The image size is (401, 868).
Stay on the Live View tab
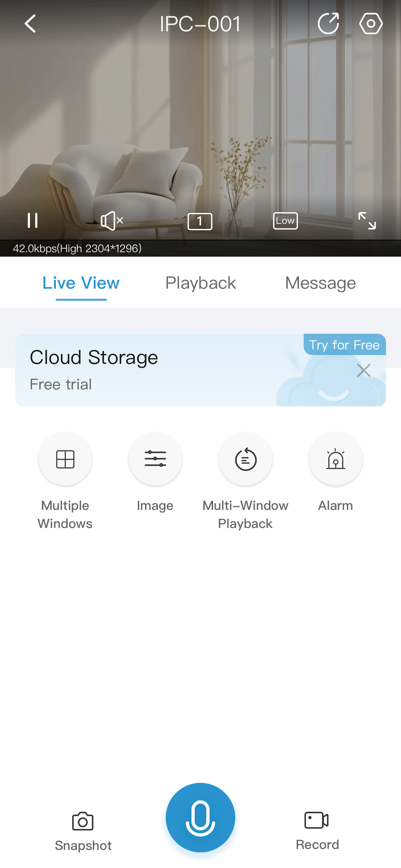tap(81, 283)
